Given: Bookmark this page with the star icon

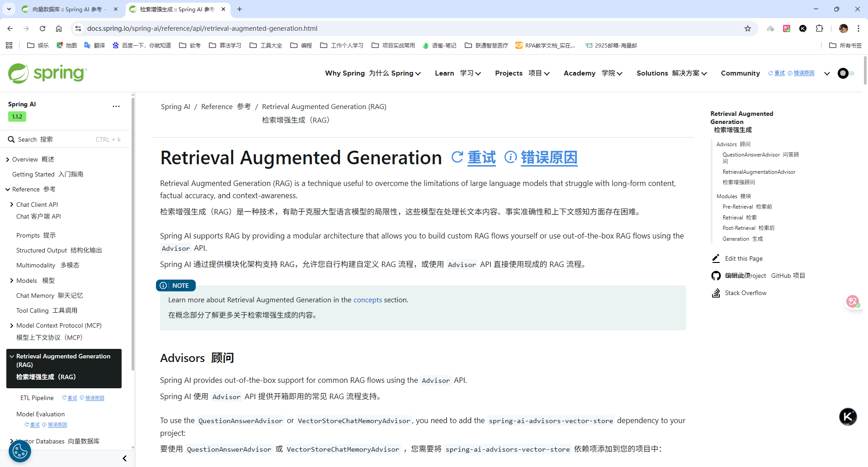Looking at the screenshot, I should (748, 28).
